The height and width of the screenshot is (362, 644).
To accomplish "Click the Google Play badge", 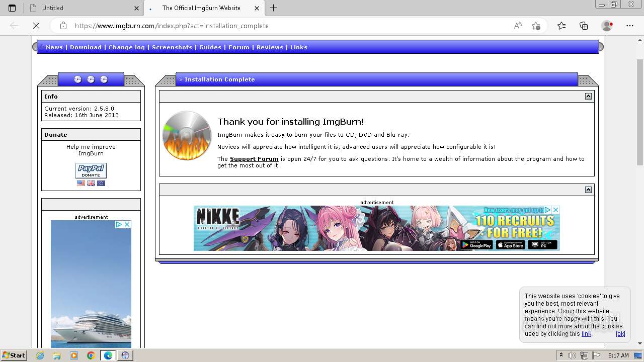I will [476, 245].
